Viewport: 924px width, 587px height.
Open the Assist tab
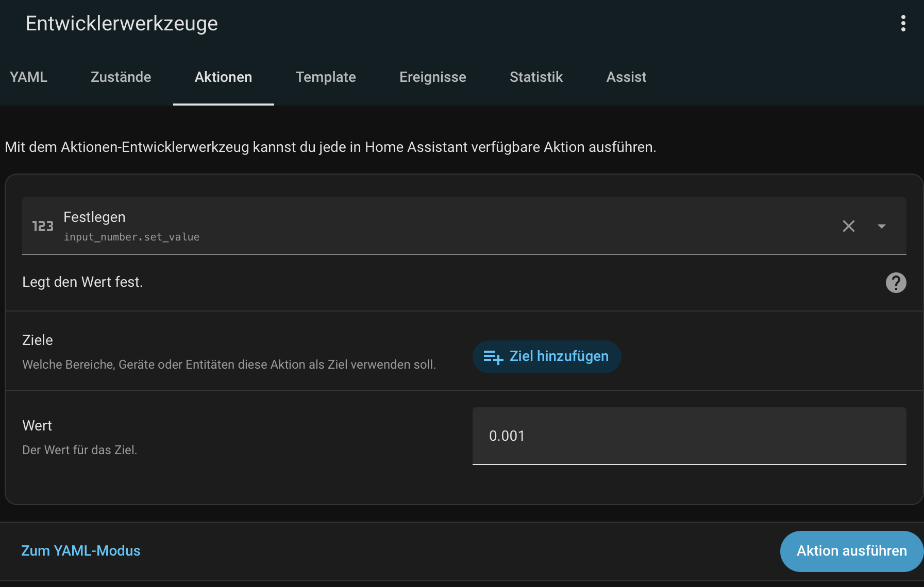(x=626, y=77)
